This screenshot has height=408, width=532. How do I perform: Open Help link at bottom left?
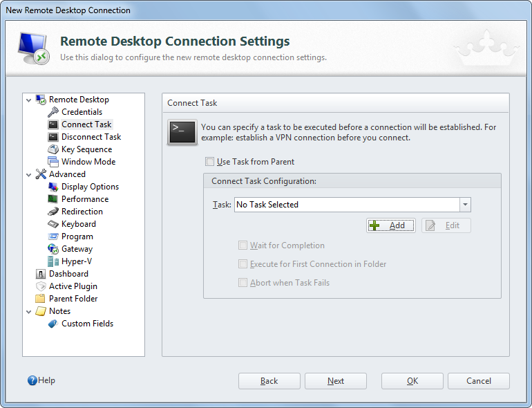[x=41, y=380]
